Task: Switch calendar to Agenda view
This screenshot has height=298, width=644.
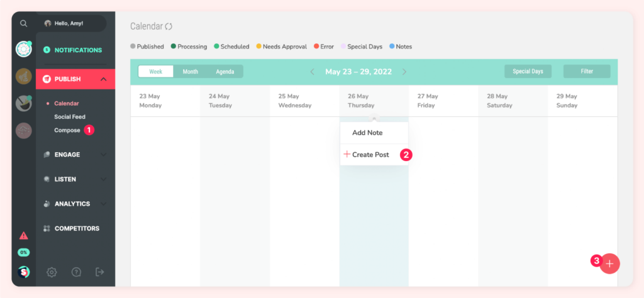Action: pos(225,72)
